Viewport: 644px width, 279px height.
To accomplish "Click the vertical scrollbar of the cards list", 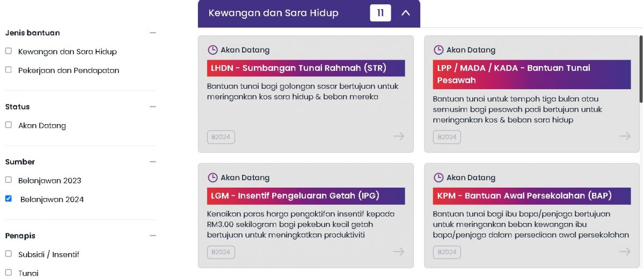I will click(x=641, y=69).
